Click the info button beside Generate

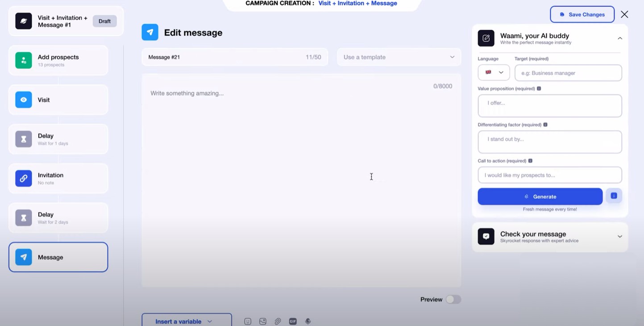tap(614, 196)
